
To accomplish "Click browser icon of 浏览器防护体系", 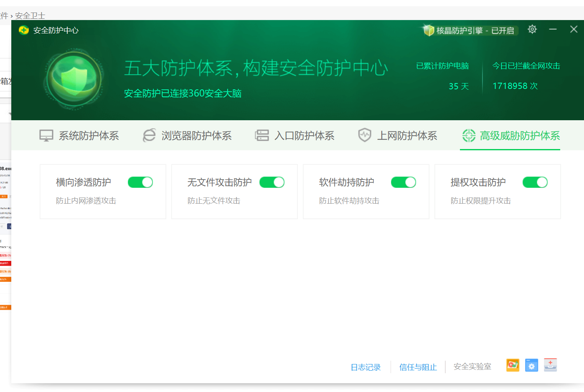I will [x=149, y=135].
